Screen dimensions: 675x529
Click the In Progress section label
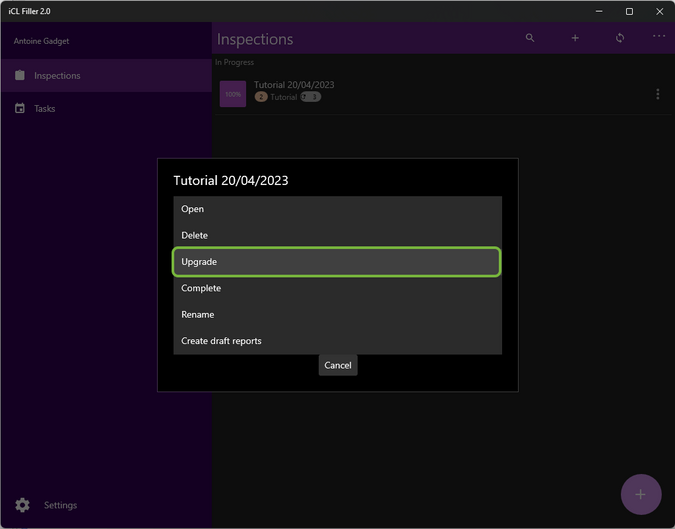pyautogui.click(x=235, y=62)
